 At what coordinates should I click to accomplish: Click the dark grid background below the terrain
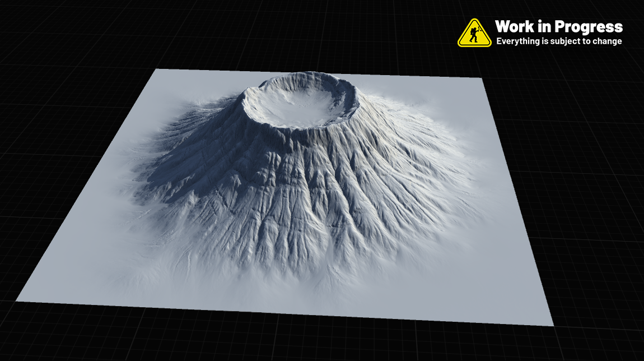(280, 342)
